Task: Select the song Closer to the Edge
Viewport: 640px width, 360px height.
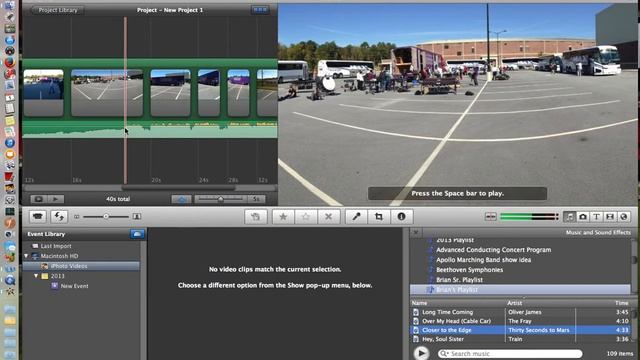Action: point(447,330)
